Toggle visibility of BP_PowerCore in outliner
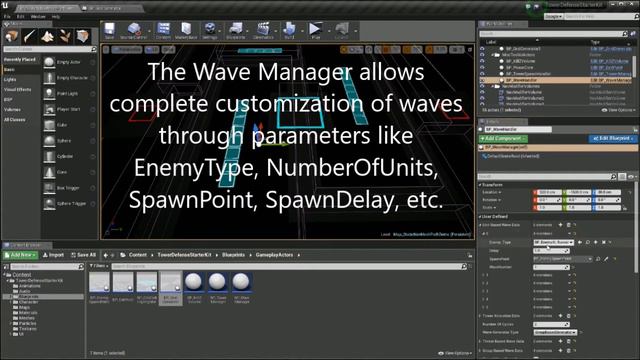 (482, 67)
